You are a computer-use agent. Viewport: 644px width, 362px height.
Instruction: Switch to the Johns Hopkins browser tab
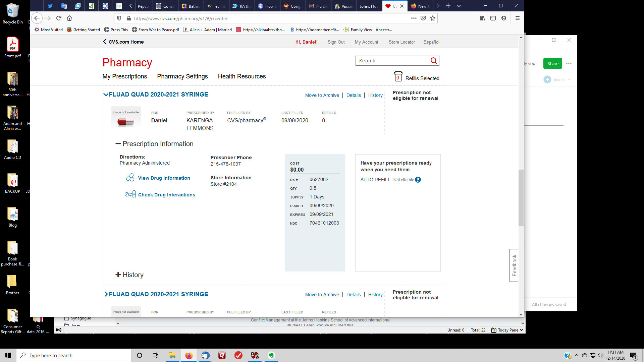pos(368,6)
